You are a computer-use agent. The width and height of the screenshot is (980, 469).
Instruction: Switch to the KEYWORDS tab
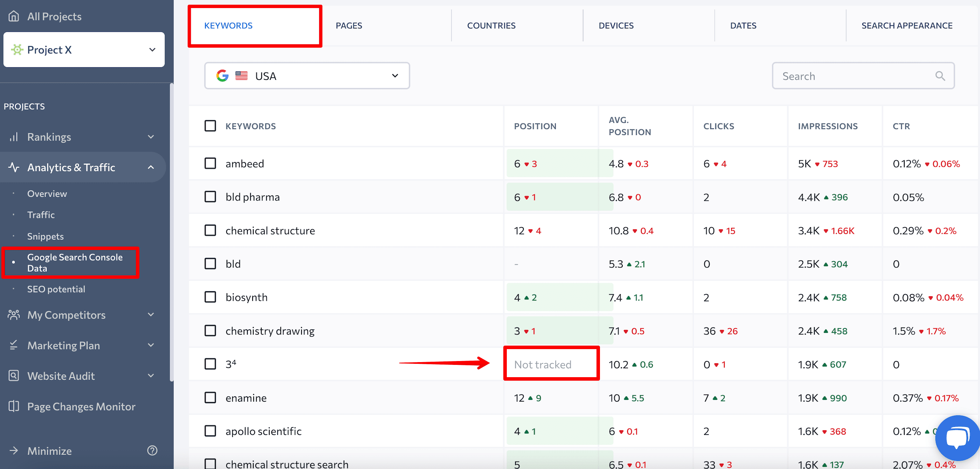click(255, 26)
